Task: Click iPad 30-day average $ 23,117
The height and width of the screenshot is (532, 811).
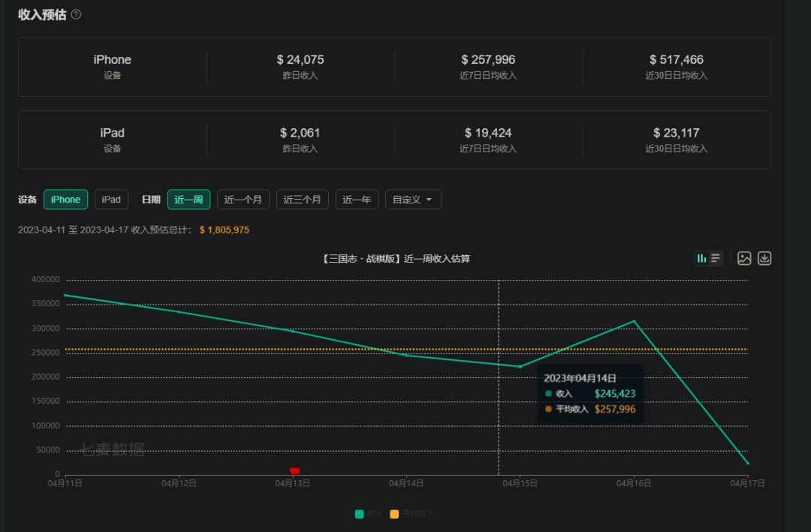Action: [x=676, y=134]
